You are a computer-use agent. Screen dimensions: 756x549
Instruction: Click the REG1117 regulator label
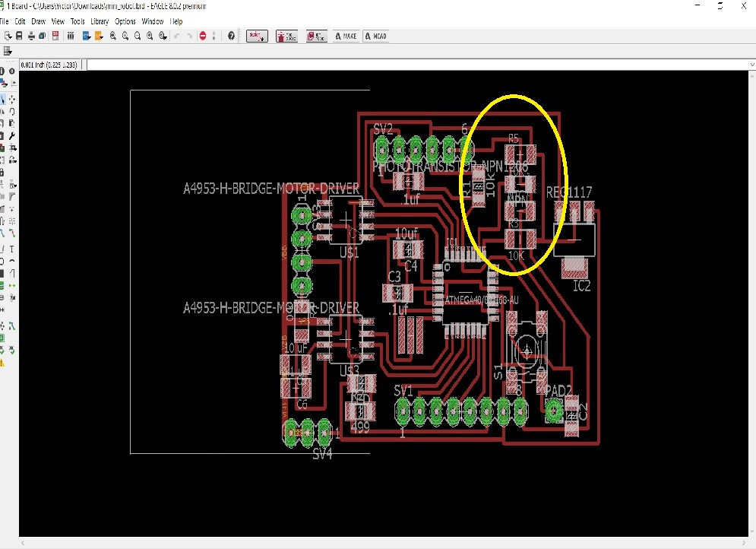(569, 192)
